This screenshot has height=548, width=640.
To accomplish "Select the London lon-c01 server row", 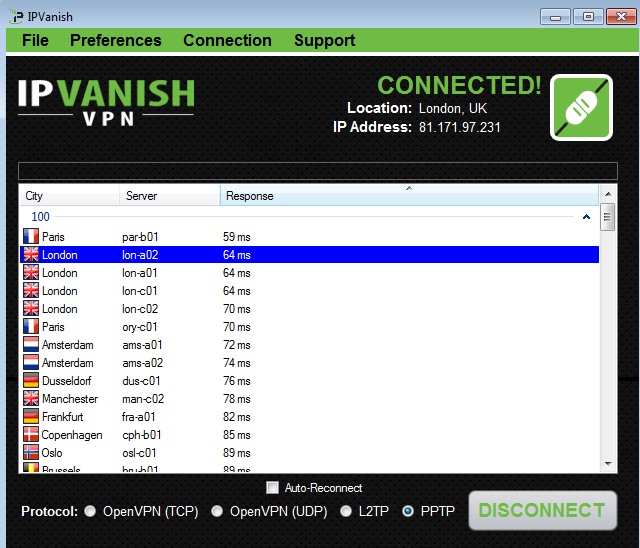I will (x=309, y=291).
